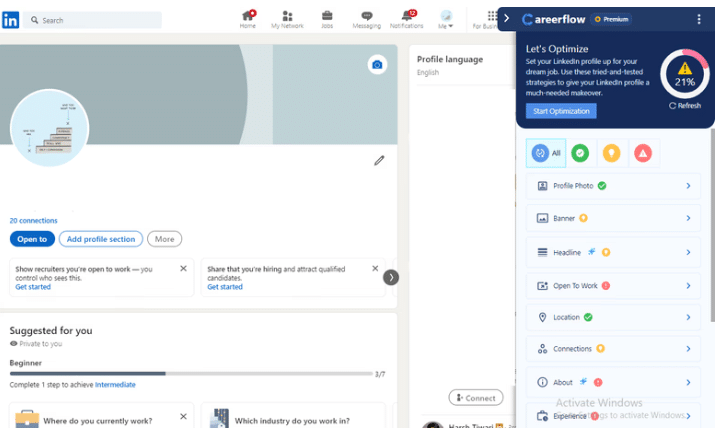
Task: Click the Banner image row icon
Action: point(542,218)
